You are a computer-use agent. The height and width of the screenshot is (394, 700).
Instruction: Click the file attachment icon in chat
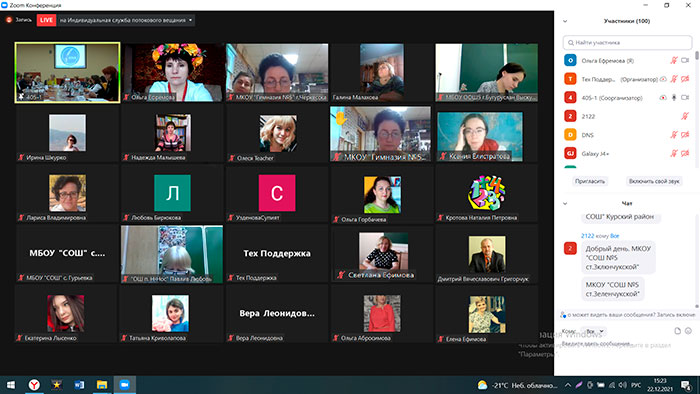click(678, 331)
